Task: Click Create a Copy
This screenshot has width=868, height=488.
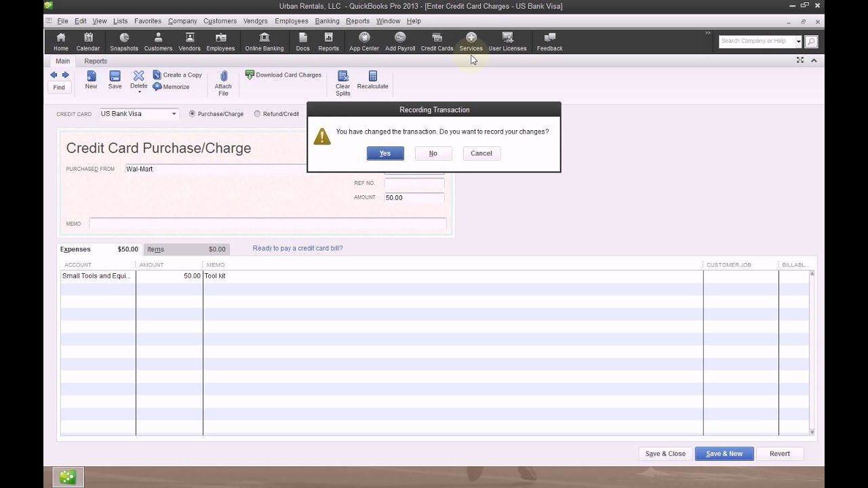Action: coord(177,75)
